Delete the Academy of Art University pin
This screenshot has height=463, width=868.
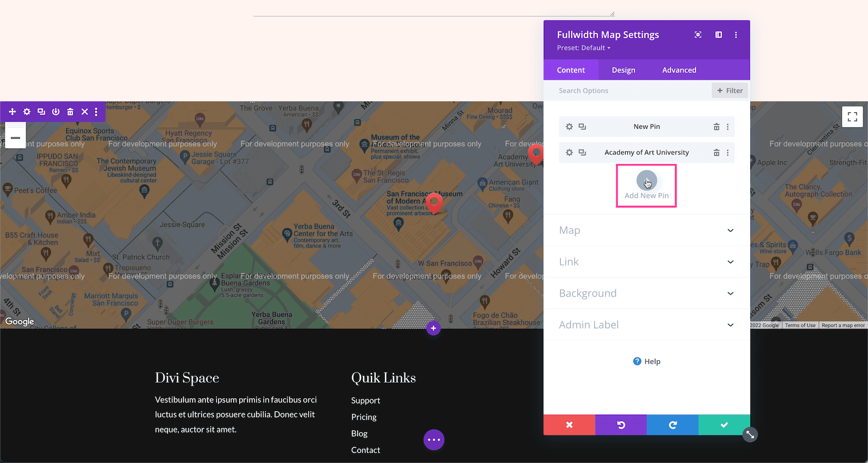(x=717, y=152)
